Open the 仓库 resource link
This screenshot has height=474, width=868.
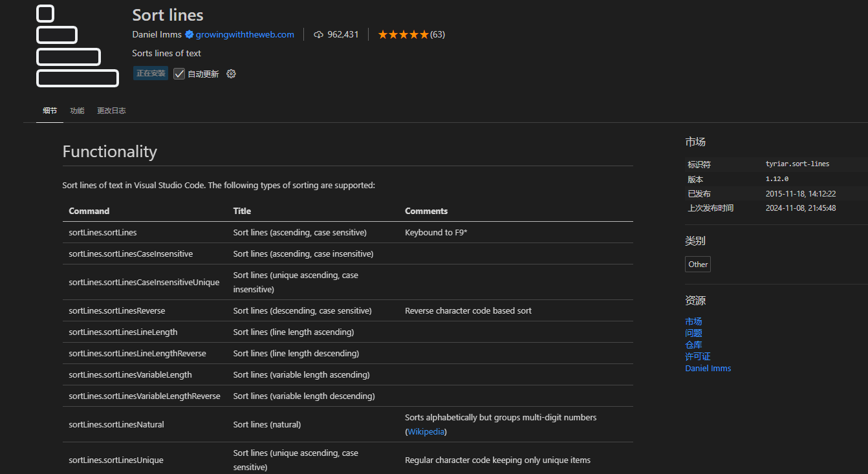(693, 345)
